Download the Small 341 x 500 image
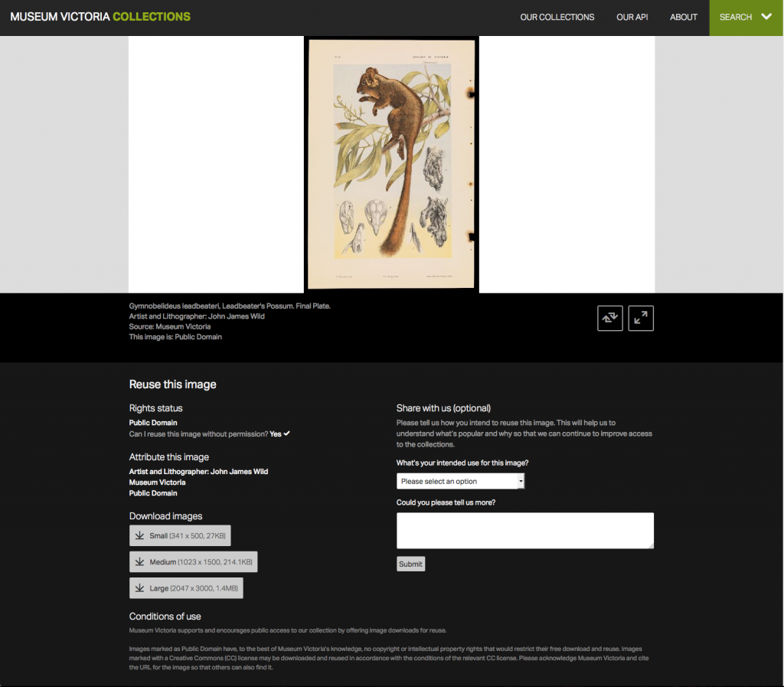The width and height of the screenshot is (784, 687). click(180, 535)
